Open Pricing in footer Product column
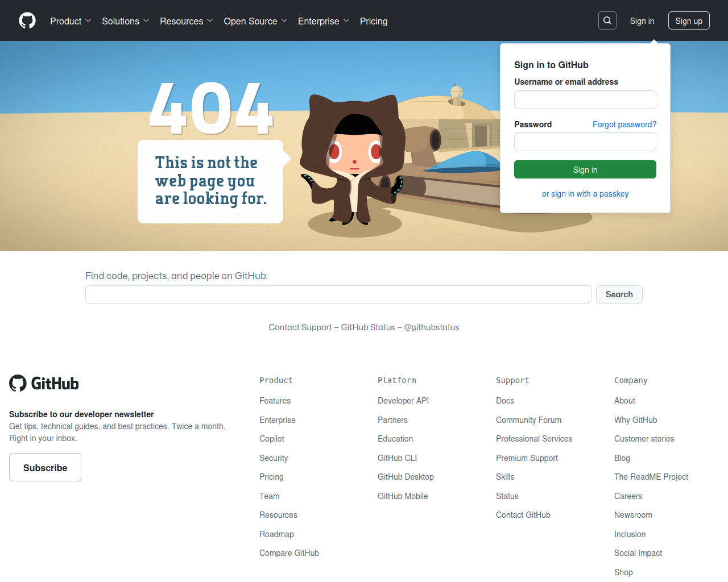 coord(271,477)
